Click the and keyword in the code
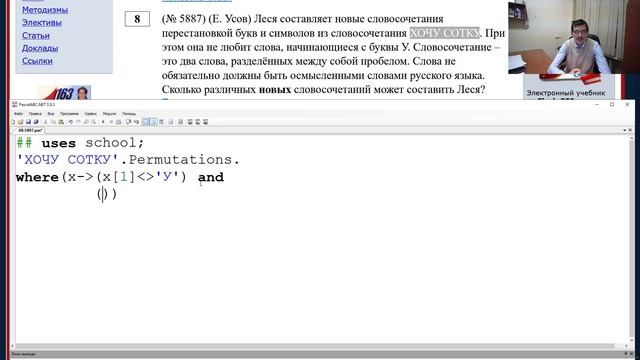This screenshot has width=640, height=360. (x=211, y=177)
